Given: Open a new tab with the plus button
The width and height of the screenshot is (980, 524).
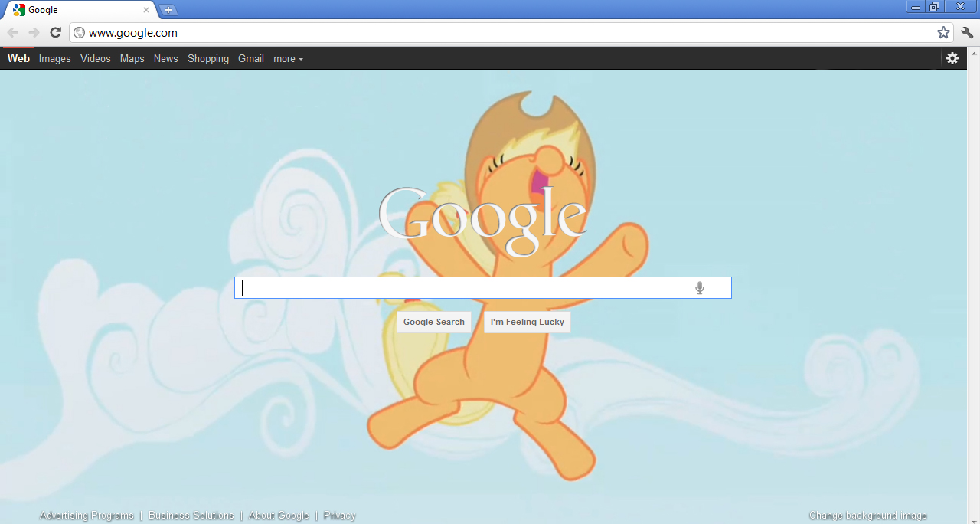Looking at the screenshot, I should point(168,10).
